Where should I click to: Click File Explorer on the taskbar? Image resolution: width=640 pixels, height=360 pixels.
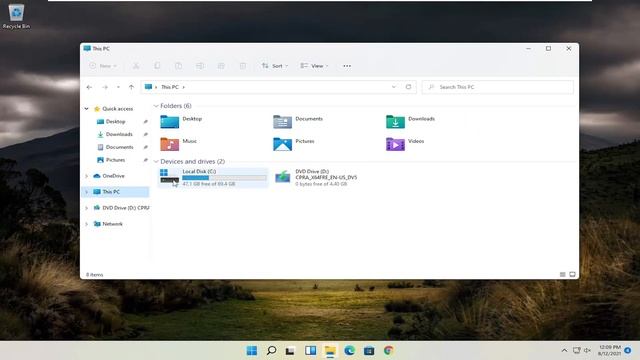click(x=330, y=351)
